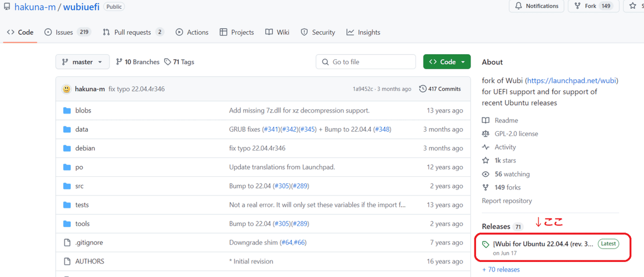644x277 pixels.
Task: Click Report repository link
Action: (x=507, y=201)
